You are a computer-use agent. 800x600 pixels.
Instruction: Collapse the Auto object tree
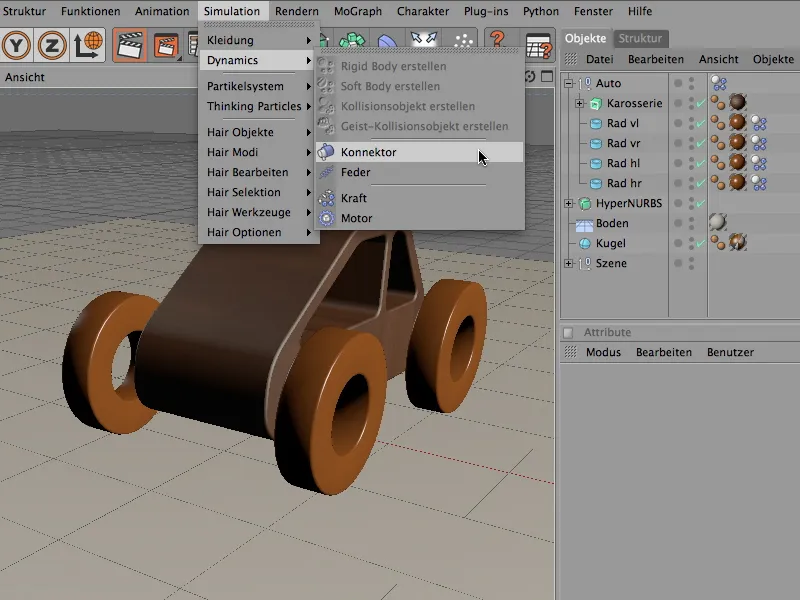569,84
